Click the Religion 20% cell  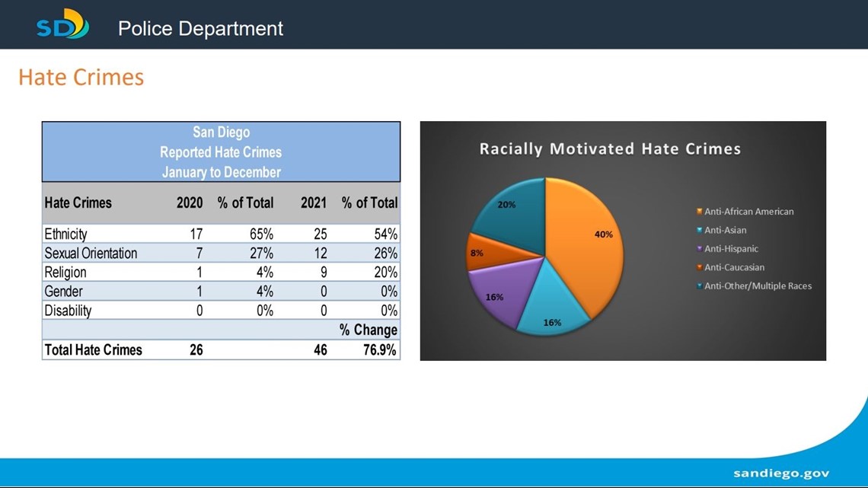pos(386,273)
